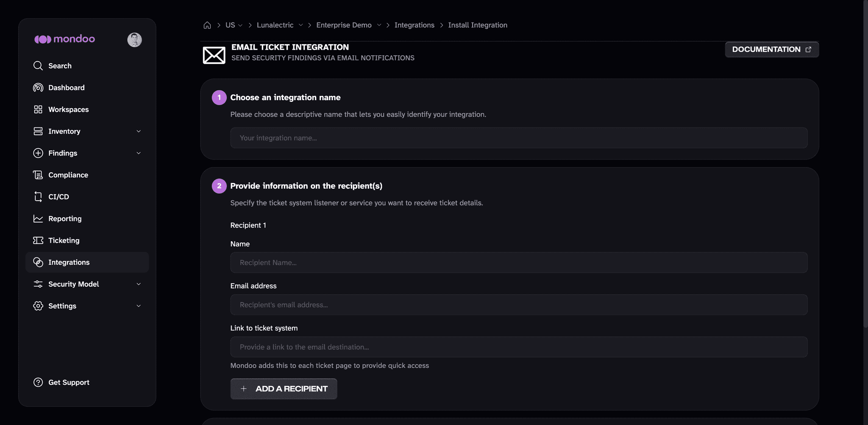Open Workspaces from the sidebar
Viewport: 868px width, 425px height.
(x=87, y=109)
